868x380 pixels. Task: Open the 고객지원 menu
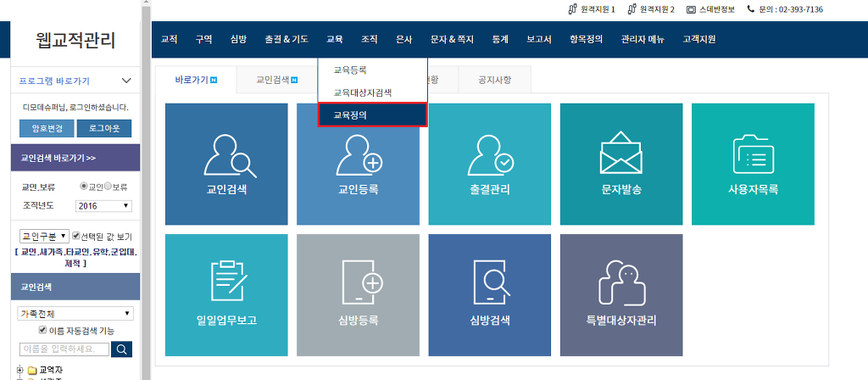(x=699, y=39)
